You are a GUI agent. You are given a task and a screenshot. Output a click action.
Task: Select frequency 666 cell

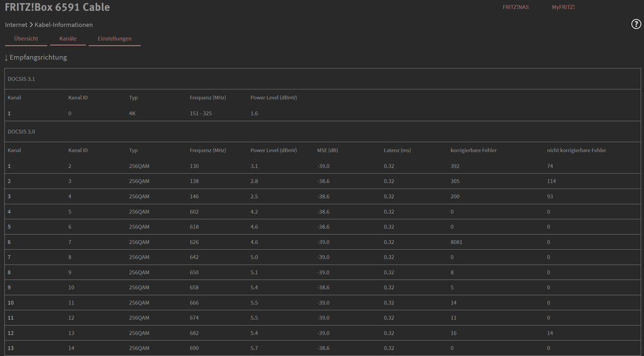(x=194, y=303)
